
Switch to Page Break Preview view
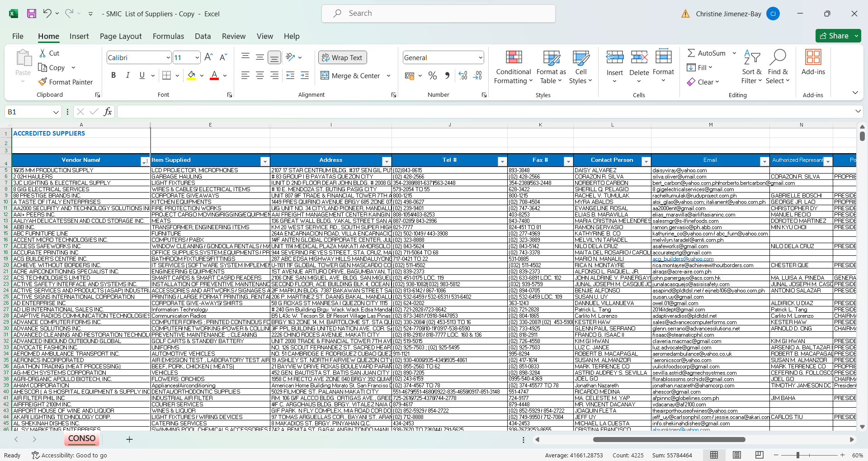click(x=759, y=455)
